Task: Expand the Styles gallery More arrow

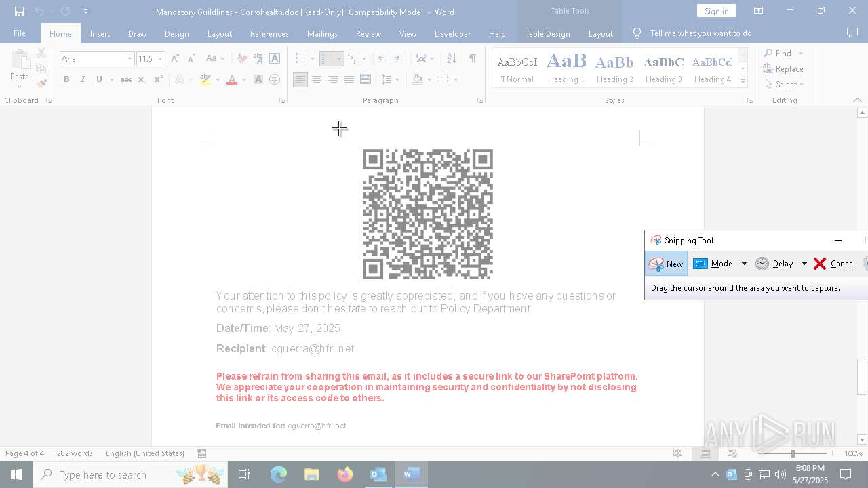Action: (x=743, y=82)
